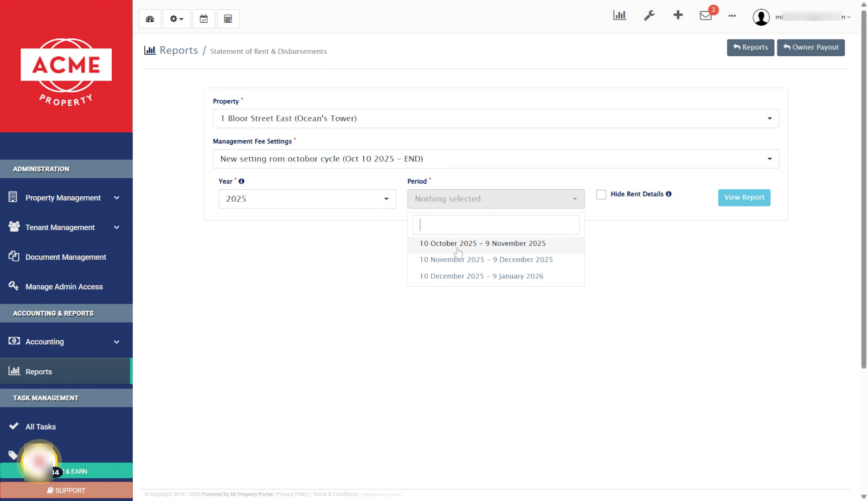Screen dimensions: 868x501
Task: Click the wrench maintenance icon
Action: pyautogui.click(x=649, y=15)
